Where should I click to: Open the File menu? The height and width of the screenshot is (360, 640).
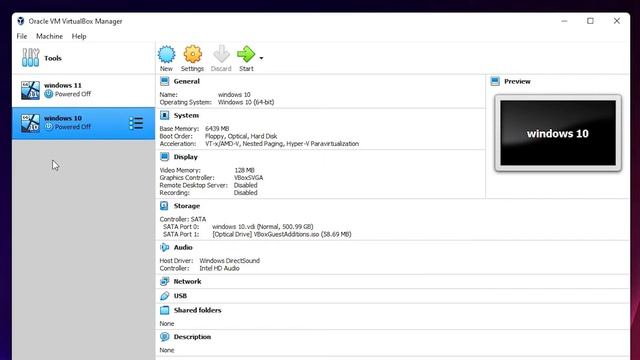[22, 36]
